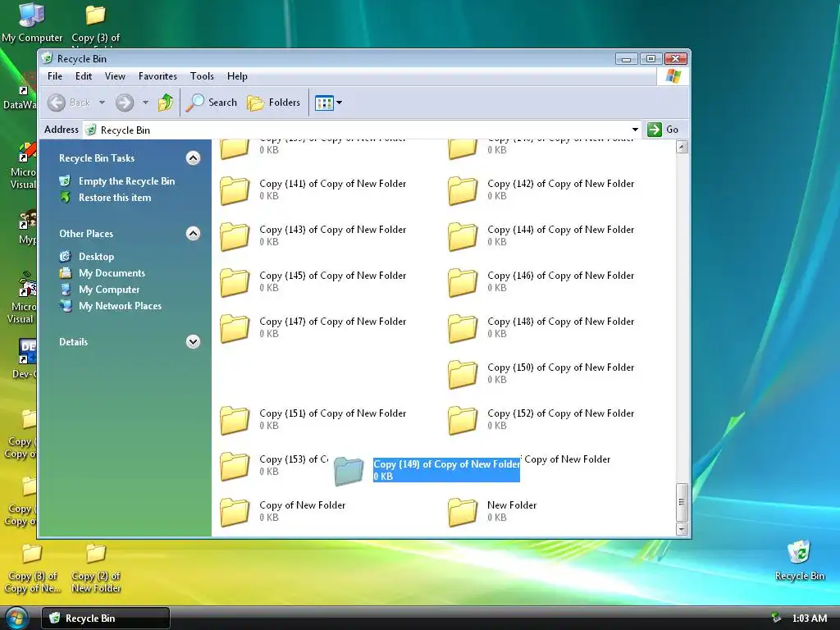This screenshot has width=840, height=630.
Task: Open the Help menu
Action: [x=237, y=76]
